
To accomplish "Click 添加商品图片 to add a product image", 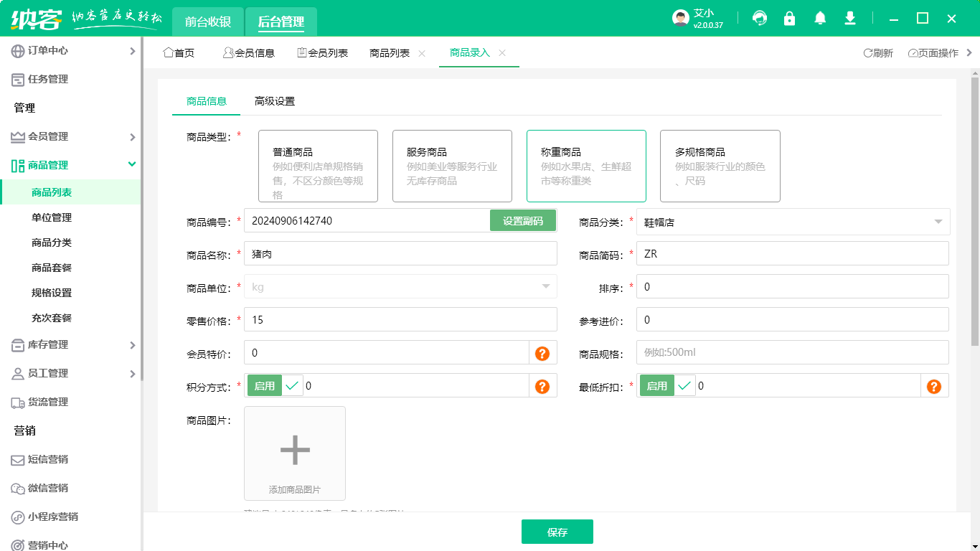I will 294,453.
